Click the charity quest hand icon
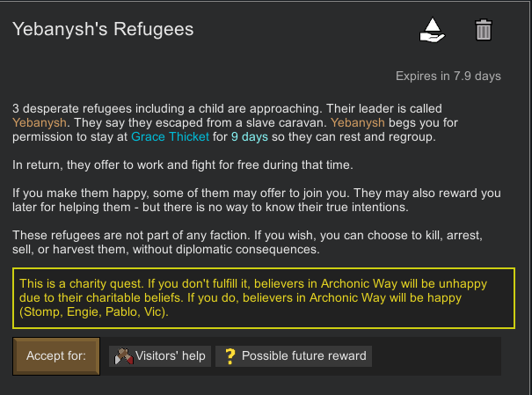 433,30
